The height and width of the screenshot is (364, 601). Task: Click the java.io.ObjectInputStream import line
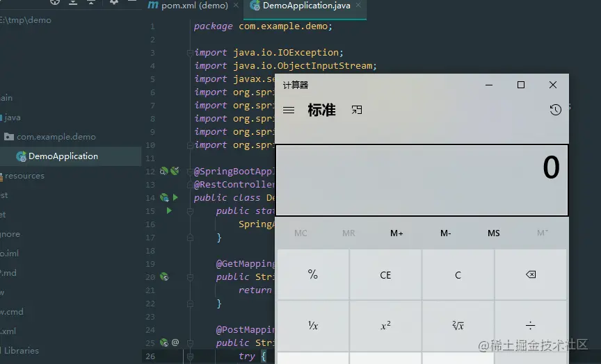[286, 66]
